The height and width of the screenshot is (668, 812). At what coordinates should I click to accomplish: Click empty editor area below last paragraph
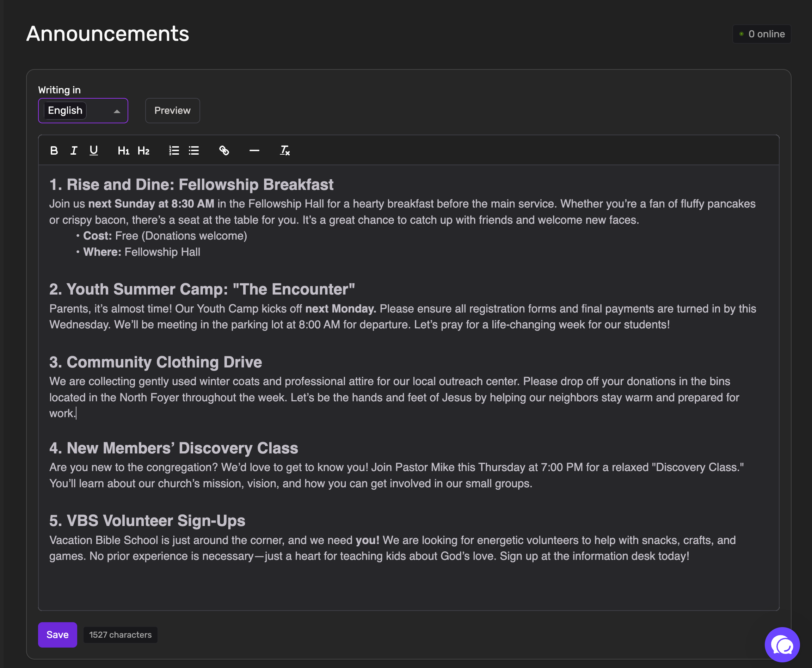click(x=408, y=587)
